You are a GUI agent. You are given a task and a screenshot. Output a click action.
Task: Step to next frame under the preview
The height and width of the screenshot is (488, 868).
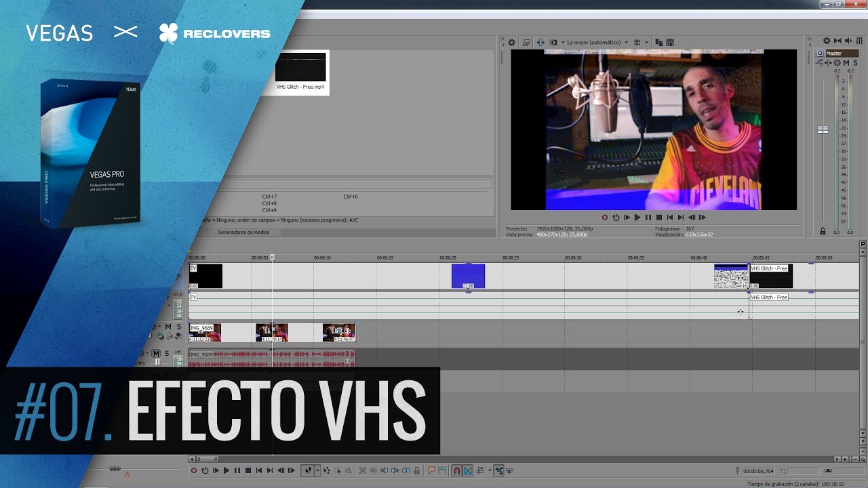coord(702,217)
